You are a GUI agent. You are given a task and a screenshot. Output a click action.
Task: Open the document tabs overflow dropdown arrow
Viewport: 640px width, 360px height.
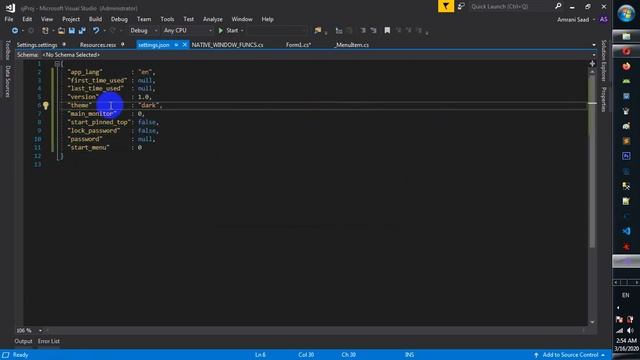pos(593,45)
